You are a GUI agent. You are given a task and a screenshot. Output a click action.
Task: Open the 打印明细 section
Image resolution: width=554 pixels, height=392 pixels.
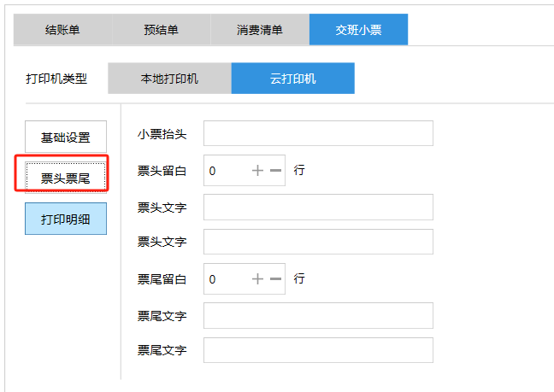pos(66,218)
